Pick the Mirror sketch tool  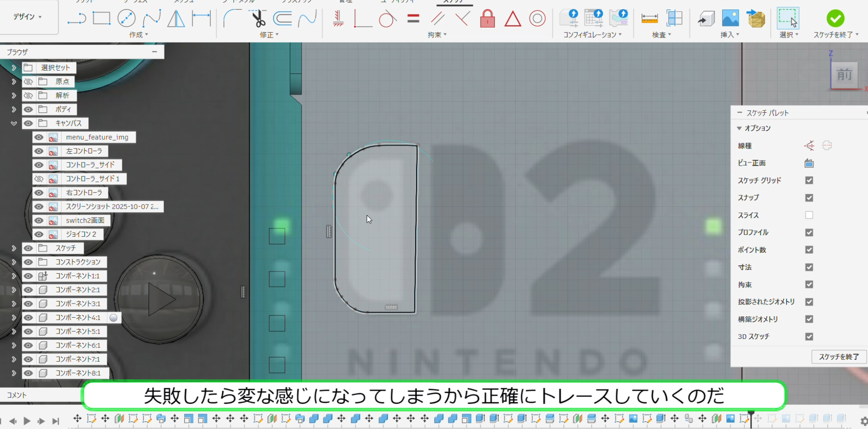click(176, 19)
